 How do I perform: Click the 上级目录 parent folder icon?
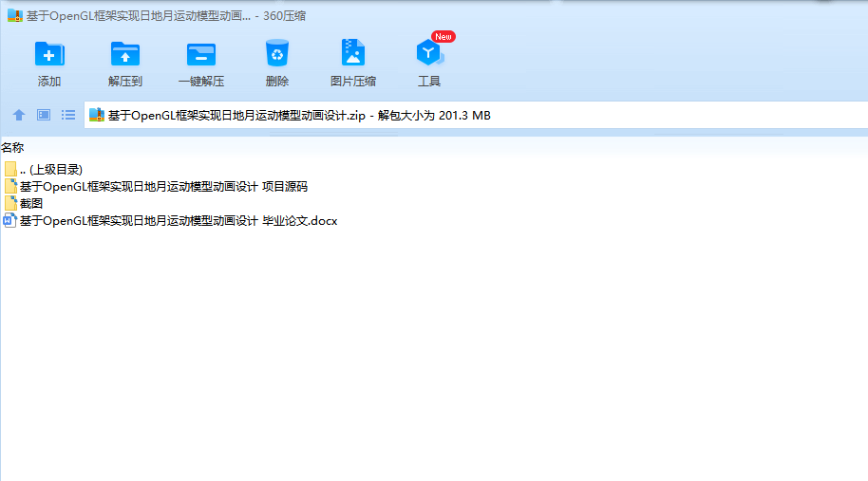[9, 169]
